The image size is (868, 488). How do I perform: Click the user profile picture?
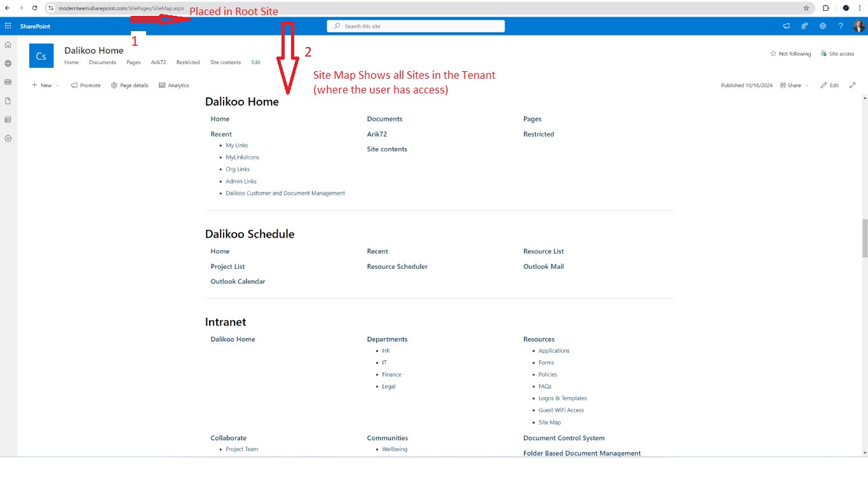858,26
